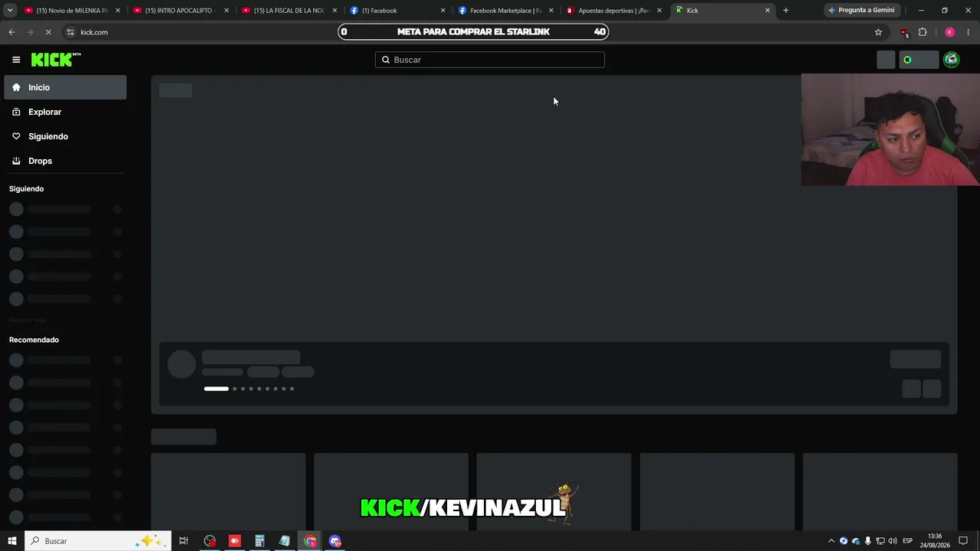Click the Pregunta a Gemini button
980x551 pixels.
pos(861,11)
